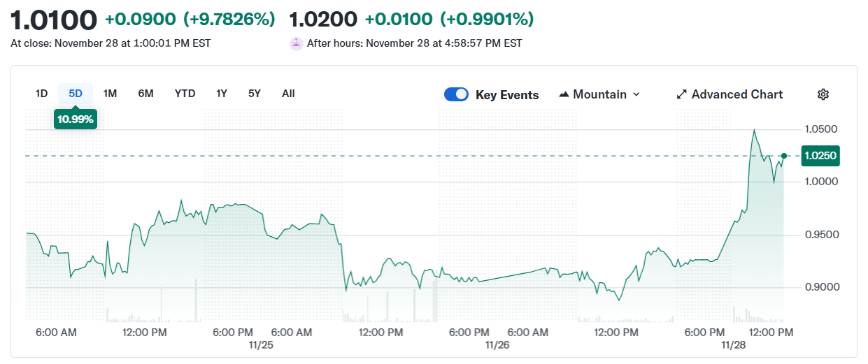
Task: Choose the 1Y time range
Action: click(x=221, y=94)
